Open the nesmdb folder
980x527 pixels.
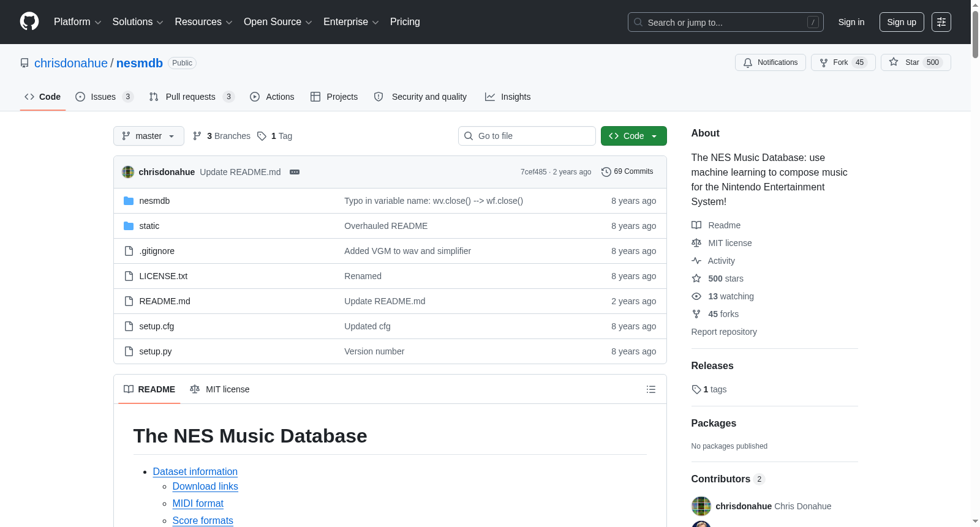click(x=154, y=201)
